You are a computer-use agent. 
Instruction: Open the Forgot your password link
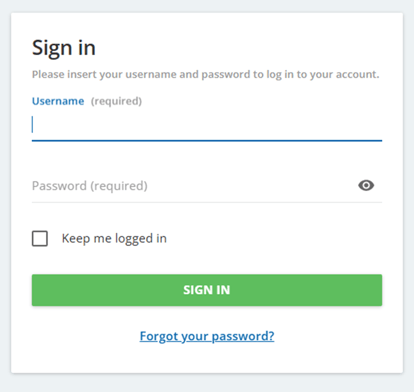pos(207,336)
